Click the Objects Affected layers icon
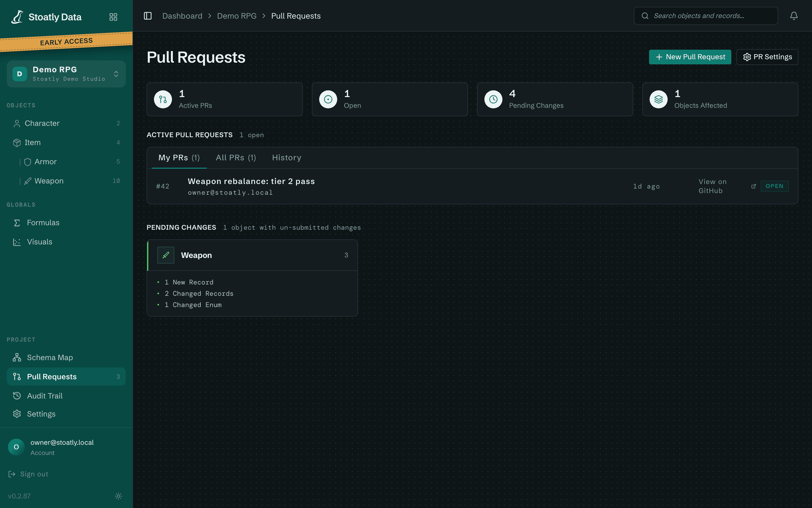This screenshot has width=812, height=508. [x=658, y=99]
